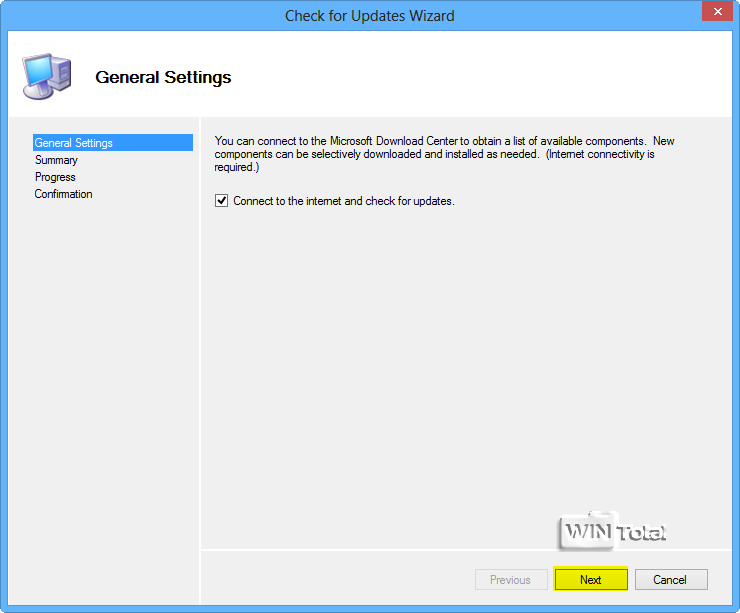Click the 'Connect to the internet and check for updates' label
Screen dimensions: 740x613
pyautogui.click(x=344, y=201)
